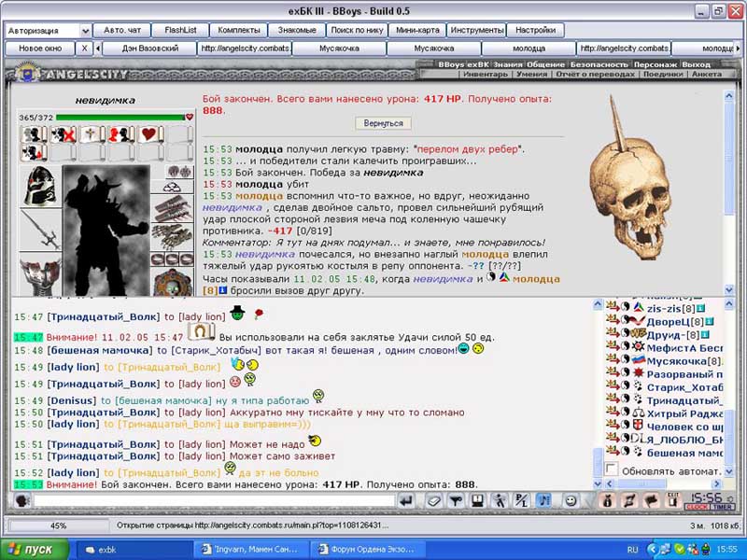This screenshot has height=560, width=747.
Task: Click the Вернуться button
Action: tap(383, 123)
